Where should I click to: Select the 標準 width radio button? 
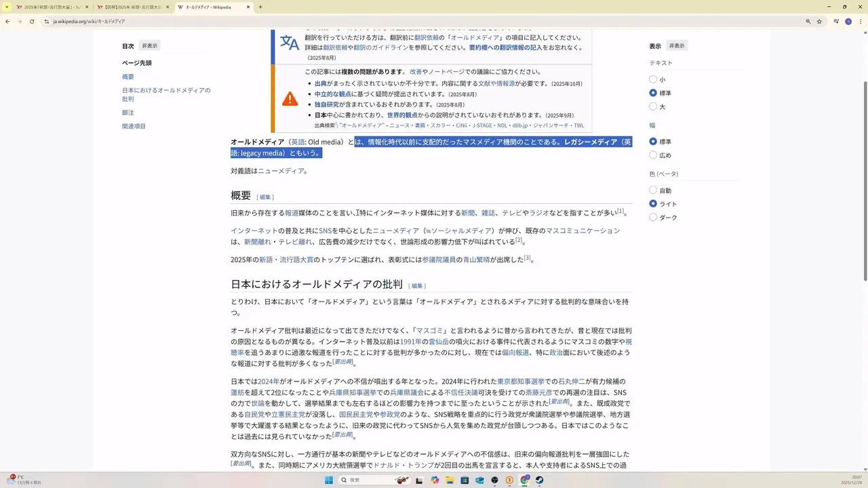(653, 142)
